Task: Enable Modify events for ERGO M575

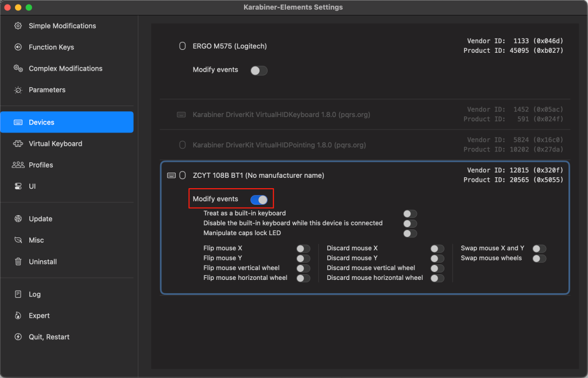Action: [259, 71]
